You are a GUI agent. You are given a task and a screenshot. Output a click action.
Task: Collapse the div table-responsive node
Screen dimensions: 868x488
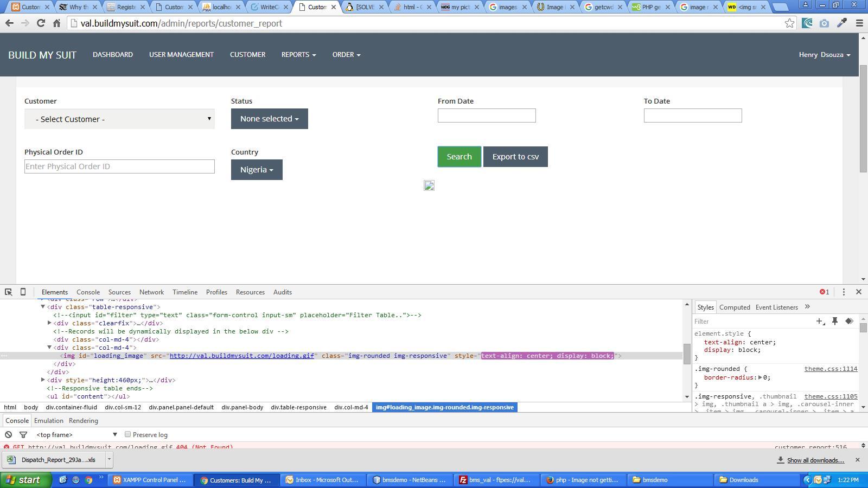(43, 307)
